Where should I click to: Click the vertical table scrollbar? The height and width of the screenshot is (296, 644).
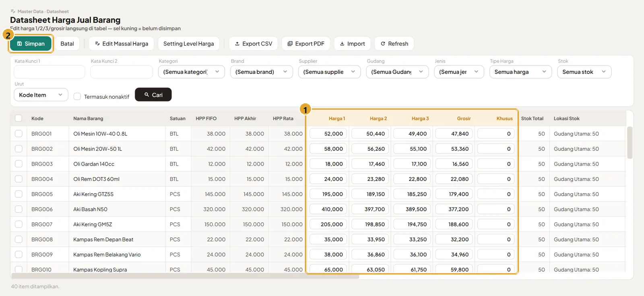coord(630,143)
